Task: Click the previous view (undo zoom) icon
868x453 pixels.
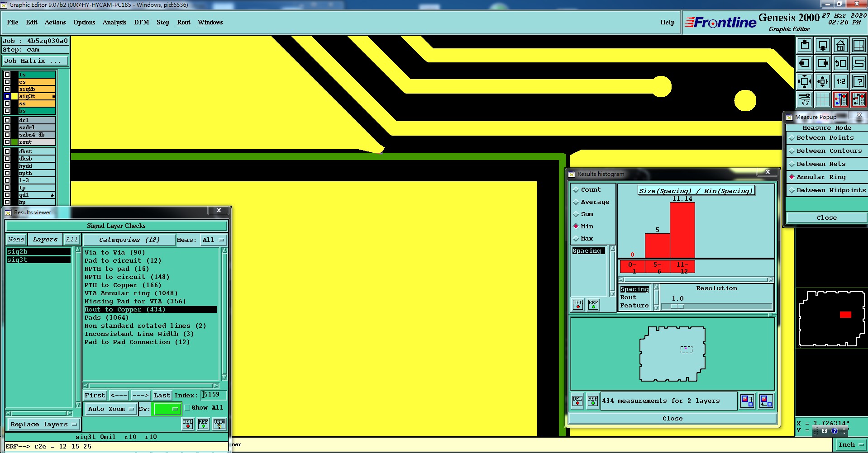Action: (x=841, y=63)
